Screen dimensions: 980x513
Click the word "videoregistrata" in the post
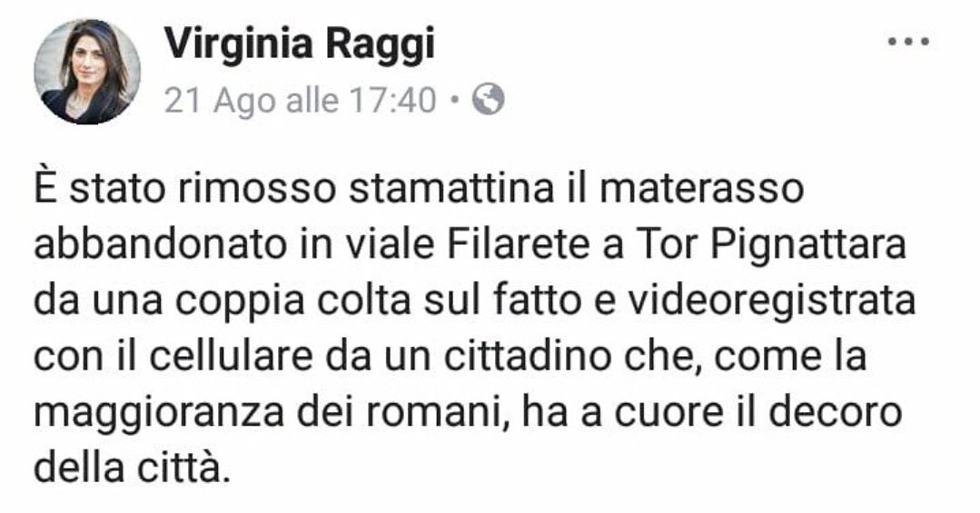click(771, 302)
